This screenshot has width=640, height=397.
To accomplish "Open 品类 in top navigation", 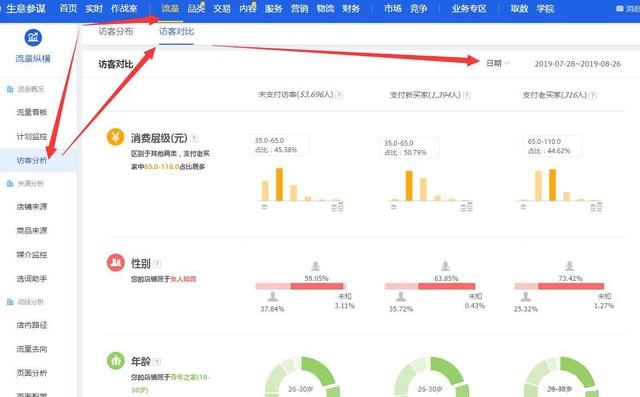I will tap(196, 8).
